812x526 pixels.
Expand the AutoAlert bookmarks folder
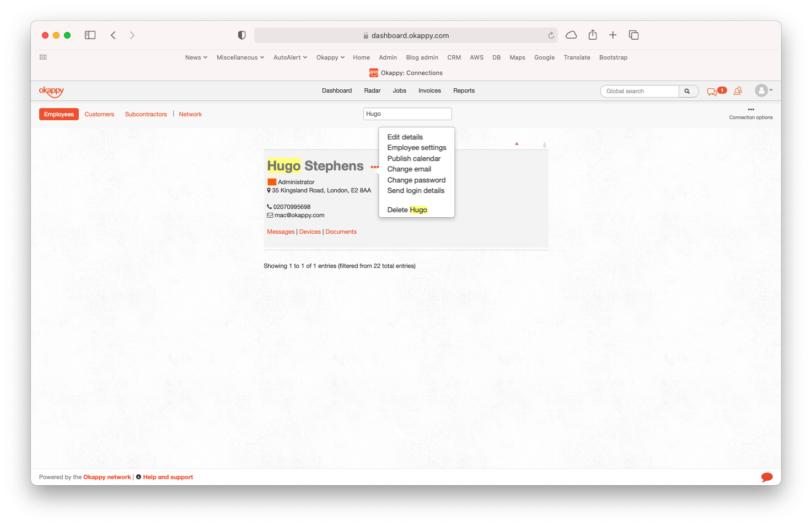point(290,57)
